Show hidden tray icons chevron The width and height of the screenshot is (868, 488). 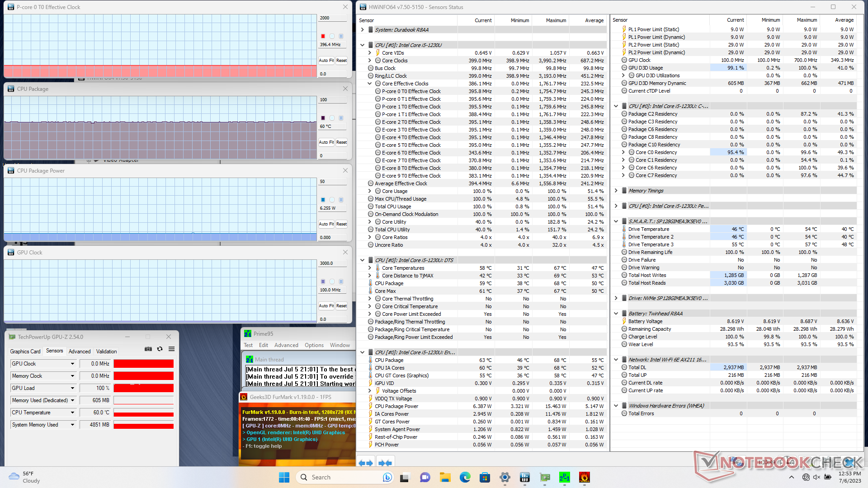(x=791, y=477)
